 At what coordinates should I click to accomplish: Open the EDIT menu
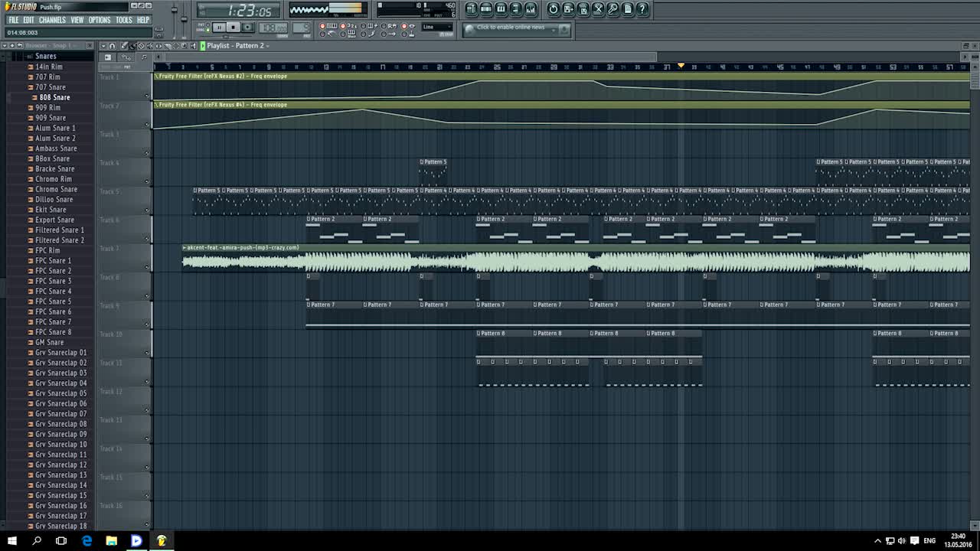coord(28,20)
